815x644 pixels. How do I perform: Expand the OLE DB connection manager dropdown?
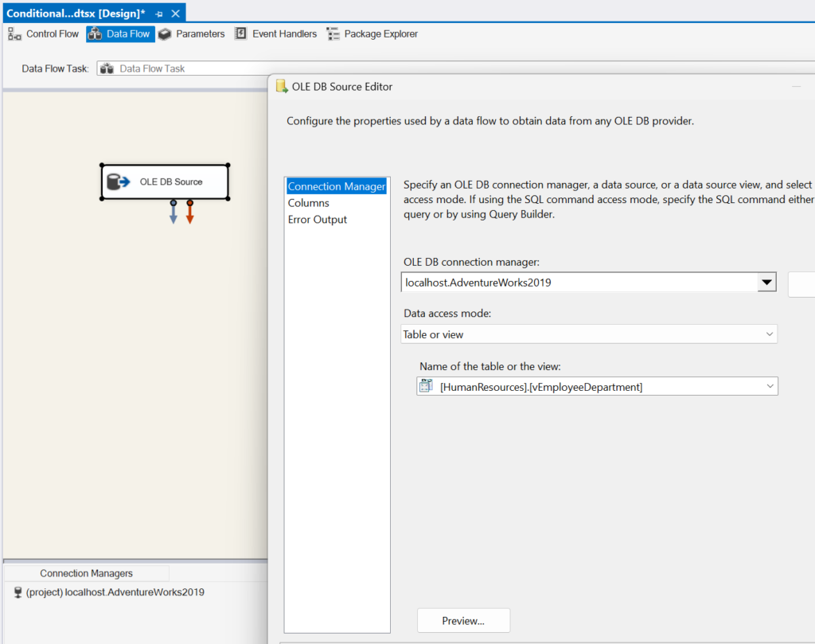[766, 283]
